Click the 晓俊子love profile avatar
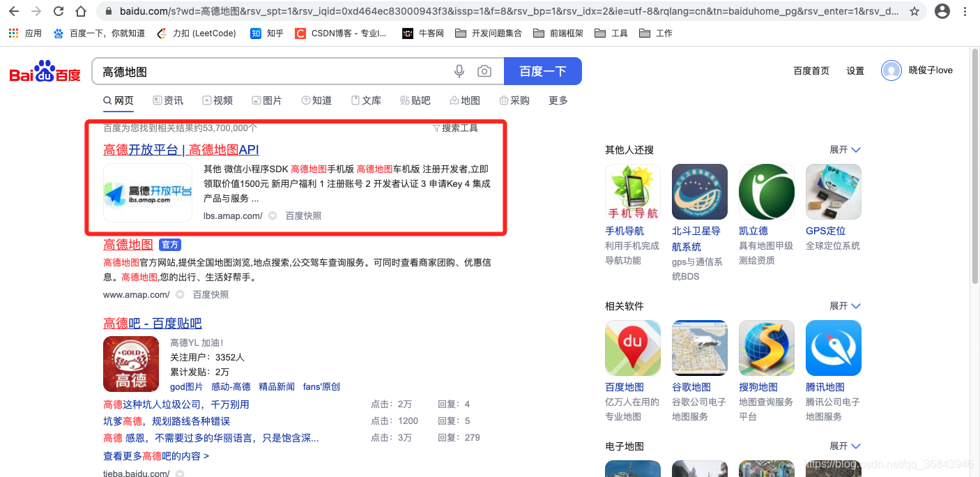This screenshot has width=980, height=477. 891,70
